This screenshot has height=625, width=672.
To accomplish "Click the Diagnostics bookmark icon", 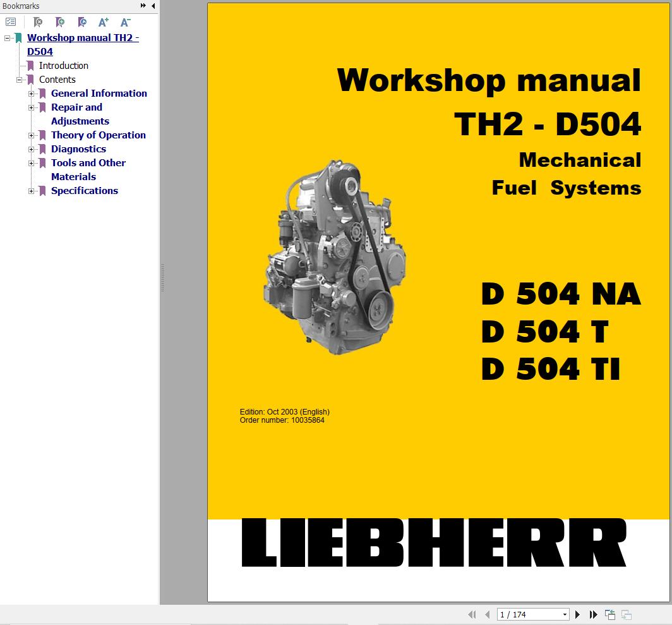I will point(42,149).
